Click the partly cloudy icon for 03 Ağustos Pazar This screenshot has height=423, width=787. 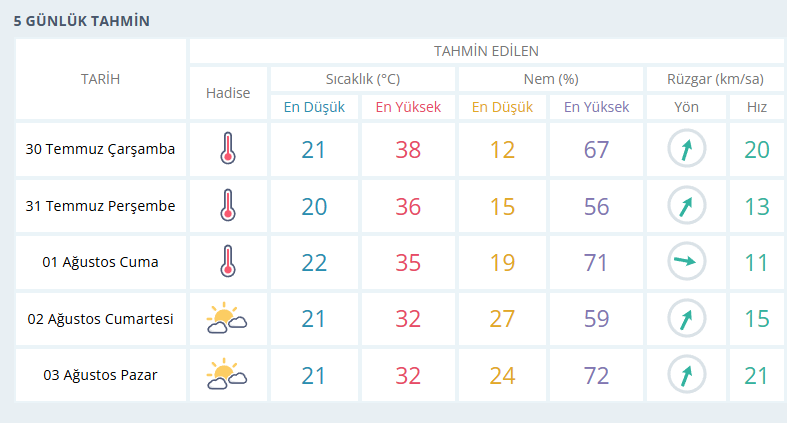(227, 374)
